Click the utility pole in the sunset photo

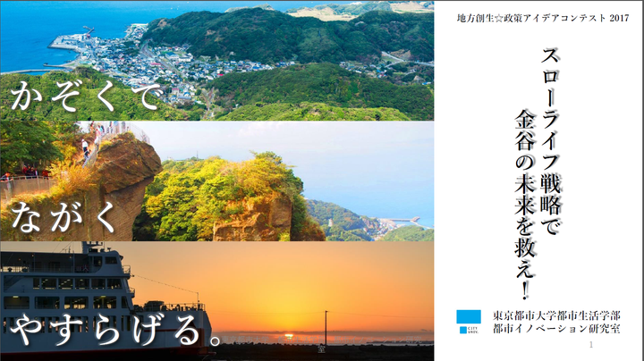tap(326, 327)
